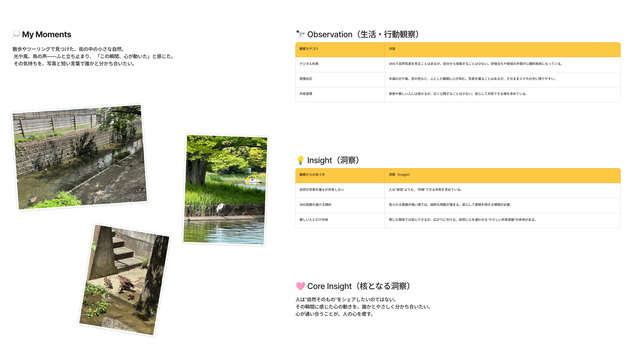Click the yellow 観察カテゴリ table header
The height and width of the screenshot is (362, 644).
[x=309, y=49]
